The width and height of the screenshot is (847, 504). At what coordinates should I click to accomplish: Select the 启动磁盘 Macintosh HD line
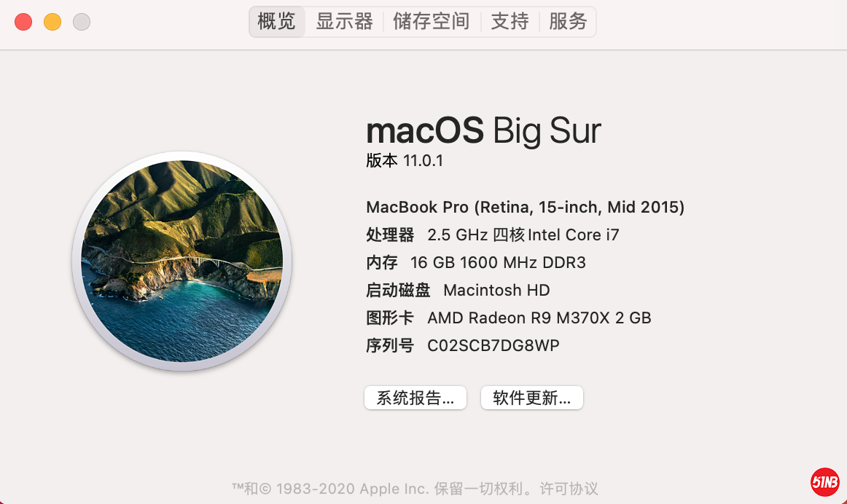coord(458,290)
